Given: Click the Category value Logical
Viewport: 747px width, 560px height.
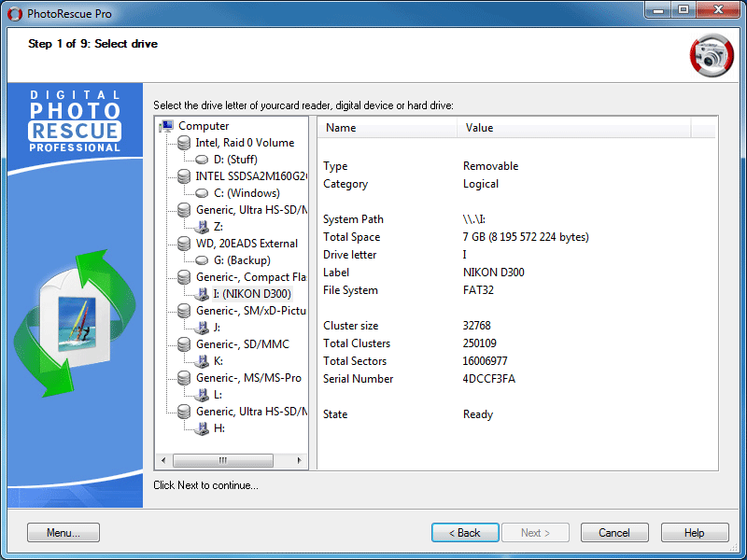Looking at the screenshot, I should (481, 184).
